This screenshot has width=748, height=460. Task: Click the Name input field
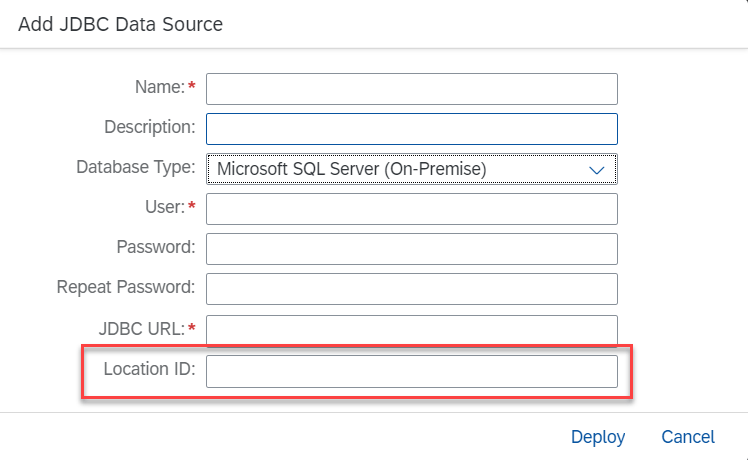411,89
